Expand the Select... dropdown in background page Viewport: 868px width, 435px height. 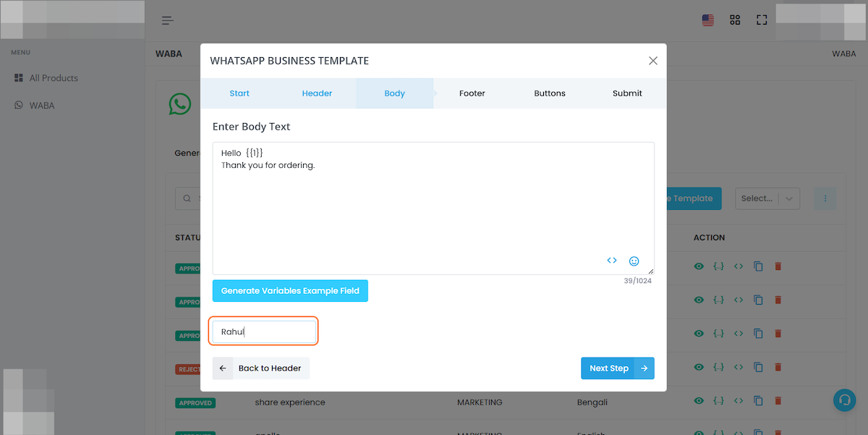[767, 198]
